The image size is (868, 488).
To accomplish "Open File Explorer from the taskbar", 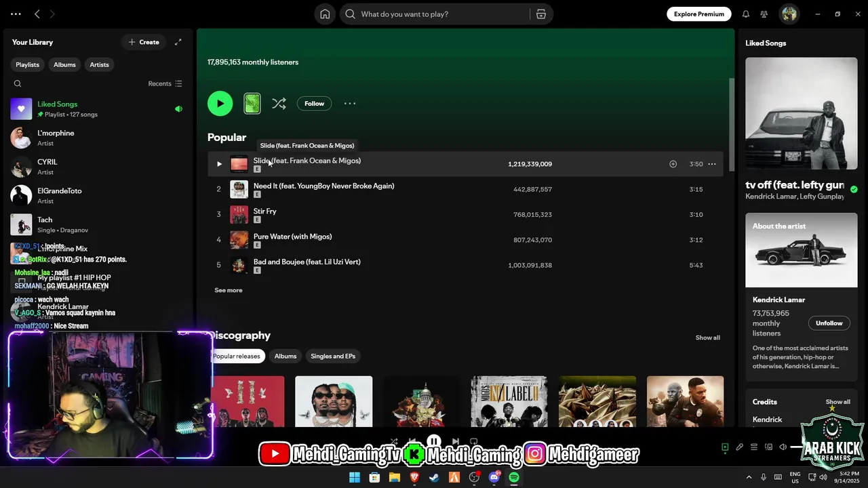I will click(394, 478).
